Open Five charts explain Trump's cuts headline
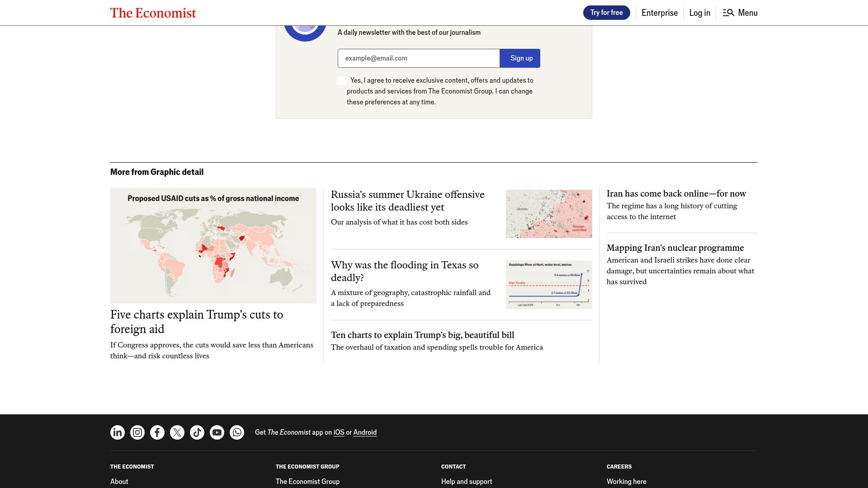 [197, 322]
